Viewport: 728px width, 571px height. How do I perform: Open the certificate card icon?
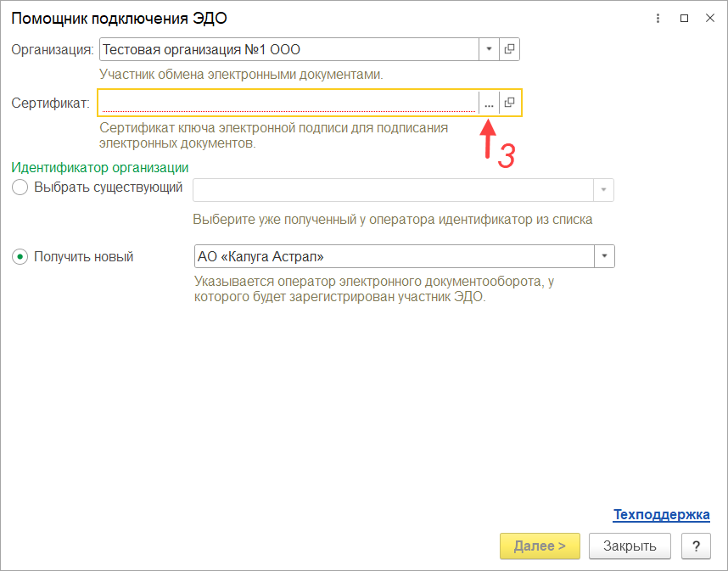[509, 103]
